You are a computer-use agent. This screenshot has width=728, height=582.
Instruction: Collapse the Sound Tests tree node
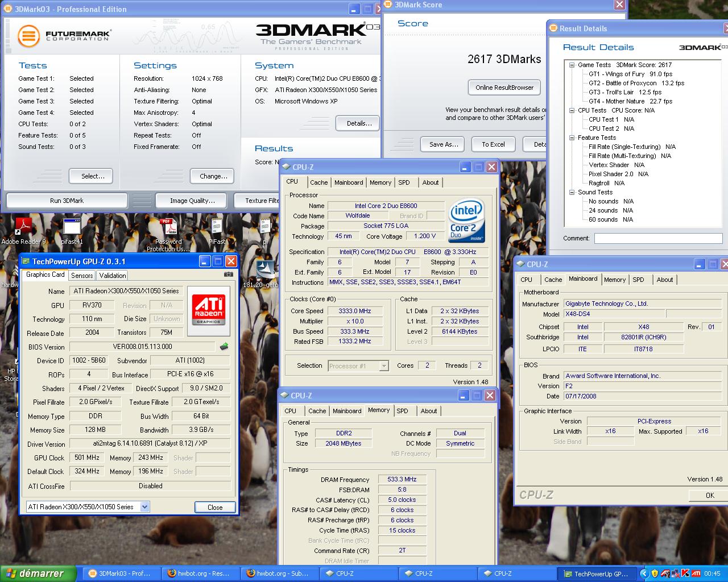point(572,192)
